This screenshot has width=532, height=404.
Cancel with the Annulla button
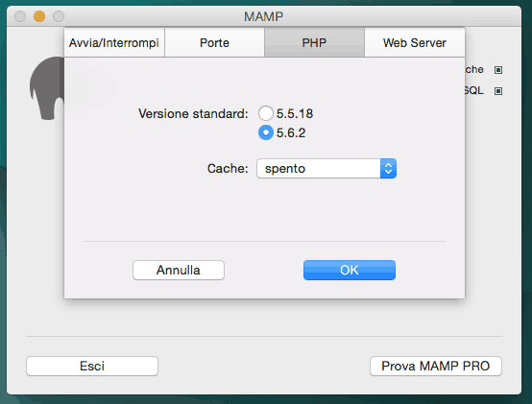179,270
